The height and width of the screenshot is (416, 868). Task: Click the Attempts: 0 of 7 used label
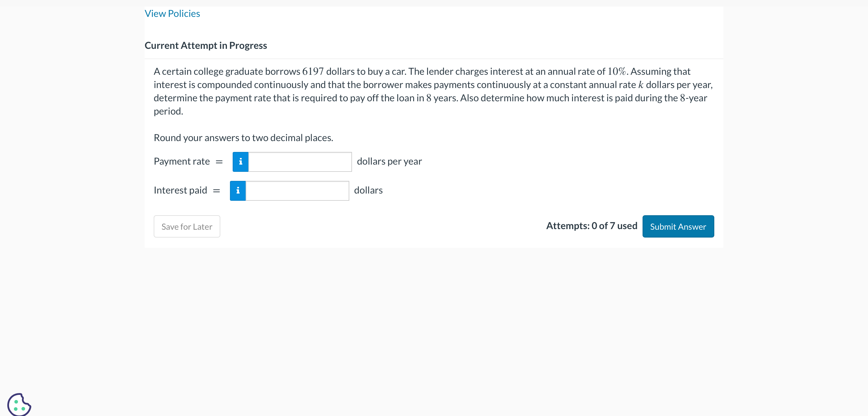pyautogui.click(x=592, y=225)
